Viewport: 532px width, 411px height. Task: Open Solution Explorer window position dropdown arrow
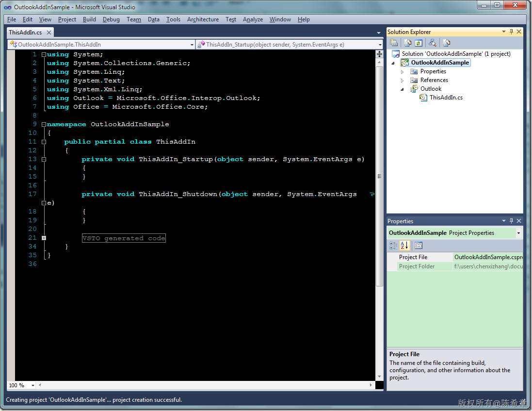coord(504,32)
